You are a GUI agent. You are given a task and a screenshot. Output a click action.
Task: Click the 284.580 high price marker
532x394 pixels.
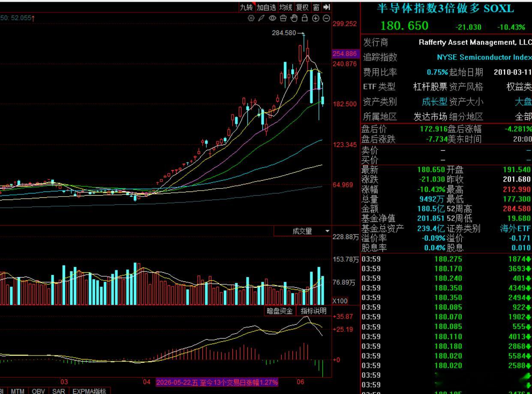click(x=284, y=33)
